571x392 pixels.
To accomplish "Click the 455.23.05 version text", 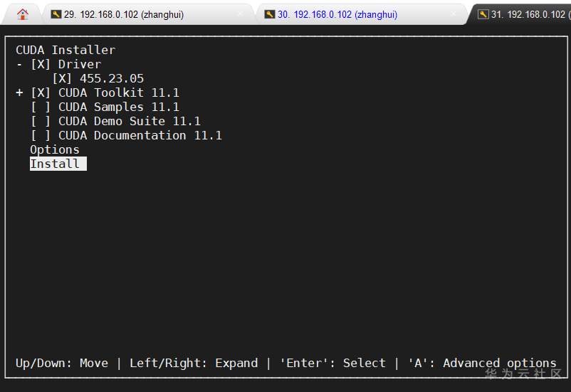I will [x=112, y=79].
